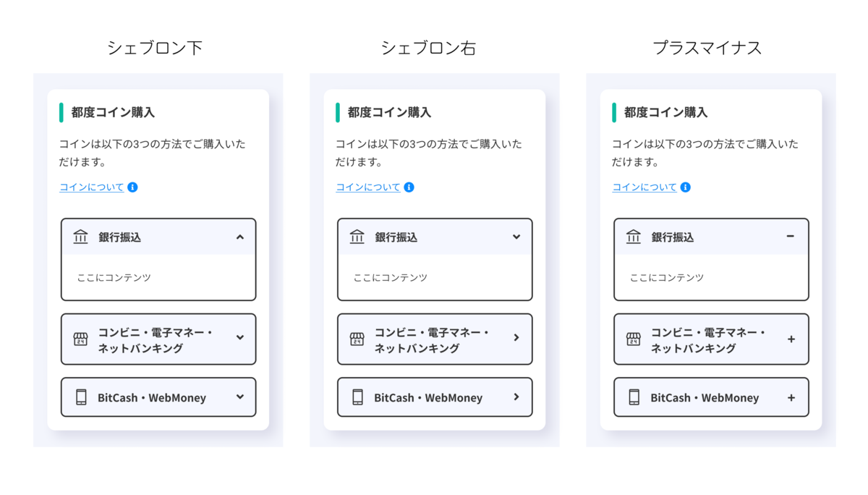Viewport: 868px width, 495px height.
Task: Expand BitCash・WebMoney with right chevron in middle panel
Action: (x=516, y=397)
